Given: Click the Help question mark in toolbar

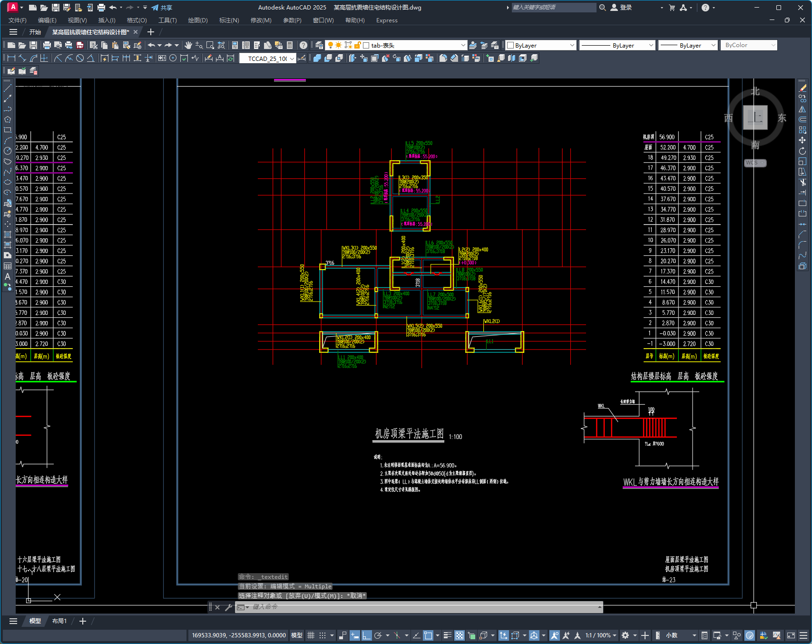Looking at the screenshot, I should pyautogui.click(x=303, y=45).
